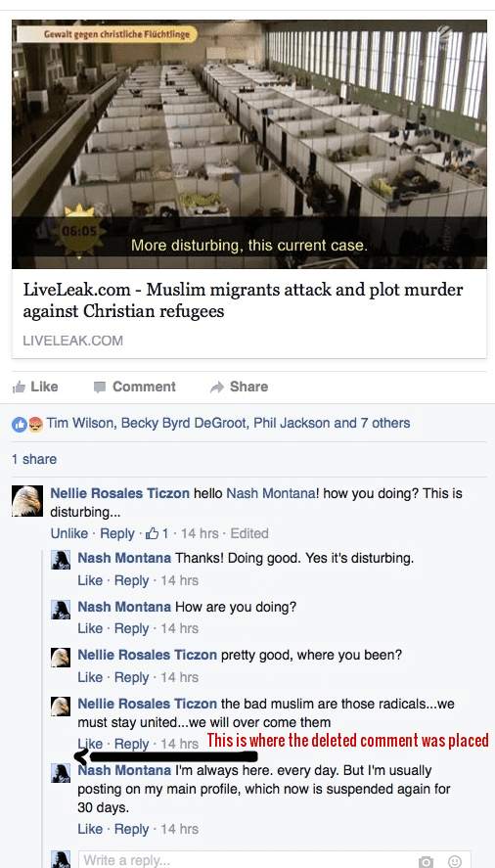Open the LiveLeak video thumbnail
This screenshot has height=868, width=495.
coord(249,145)
